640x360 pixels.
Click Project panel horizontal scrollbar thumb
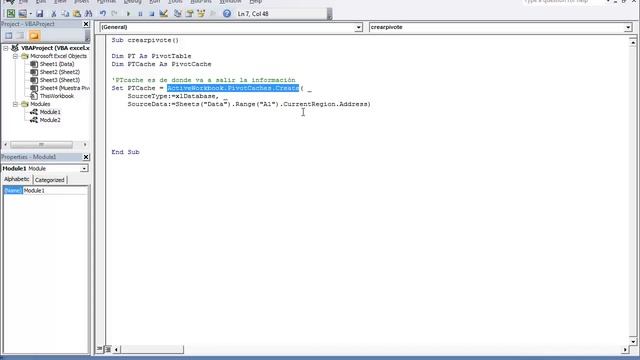point(41,144)
